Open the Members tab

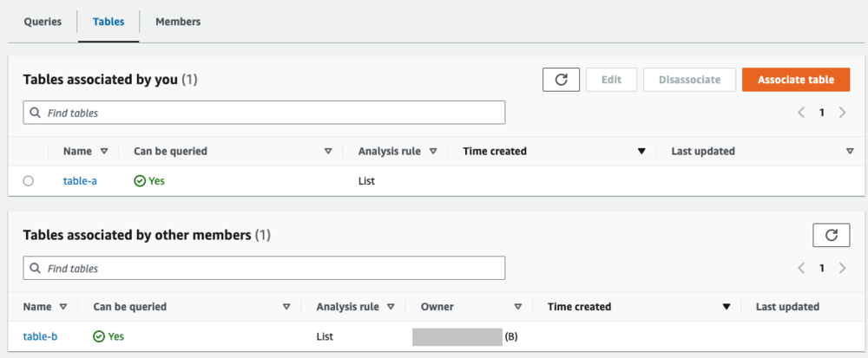178,22
